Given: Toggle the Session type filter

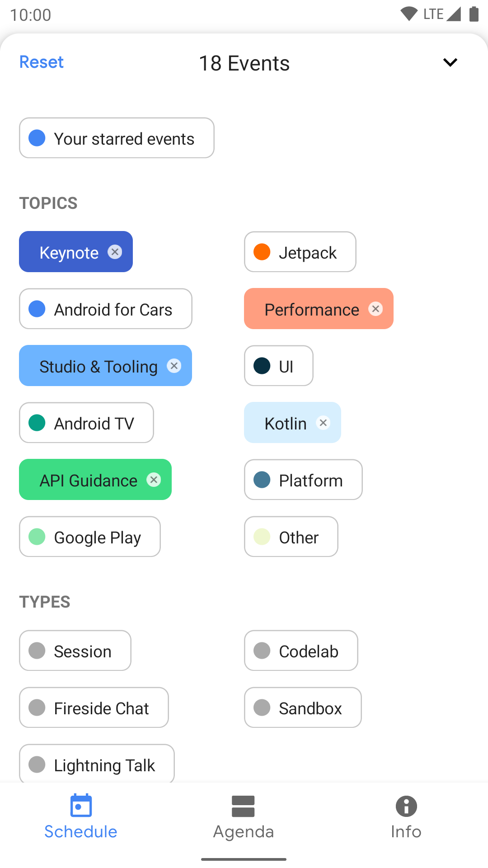Looking at the screenshot, I should 75,651.
